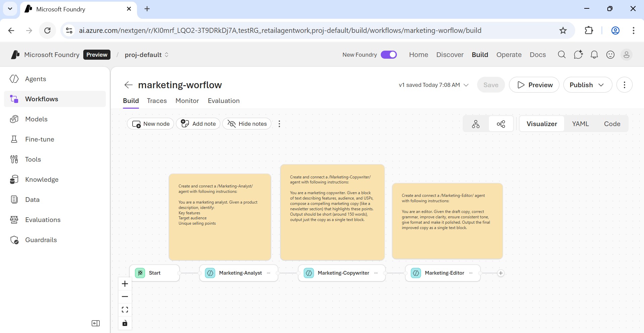Add a node after Marketing-Editor
The width and height of the screenshot is (644, 333).
pyautogui.click(x=501, y=273)
